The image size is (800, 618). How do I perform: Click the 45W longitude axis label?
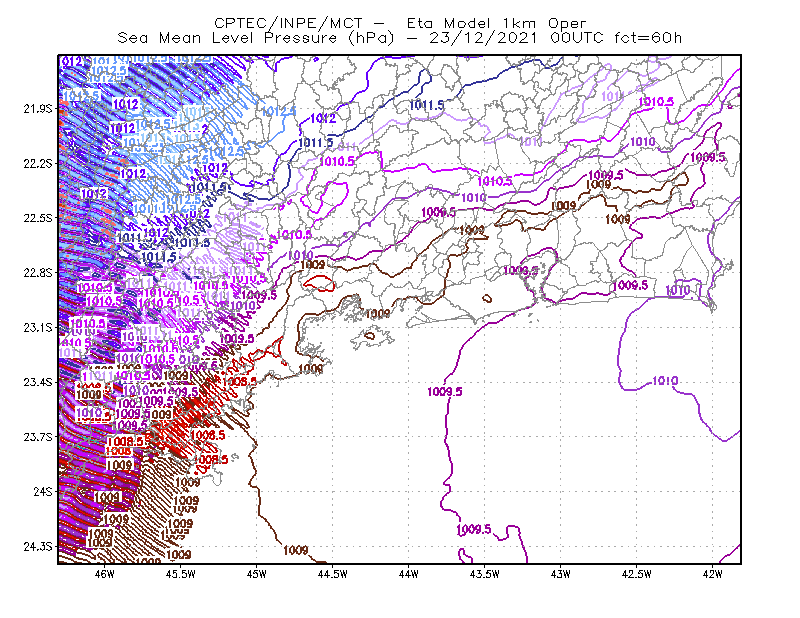[256, 574]
